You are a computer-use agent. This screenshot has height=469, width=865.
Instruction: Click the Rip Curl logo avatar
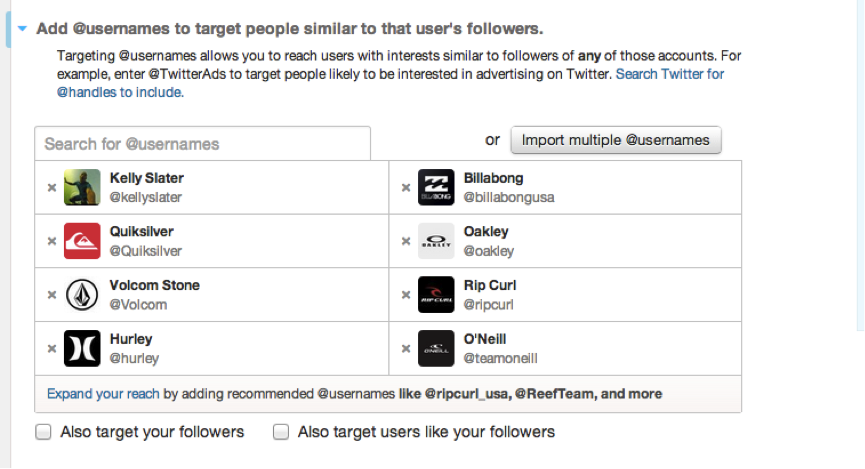[x=436, y=295]
